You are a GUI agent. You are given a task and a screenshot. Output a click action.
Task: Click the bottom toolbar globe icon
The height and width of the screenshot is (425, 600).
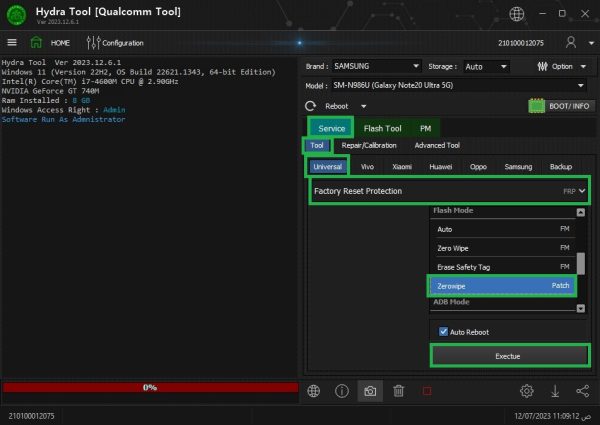tap(313, 391)
